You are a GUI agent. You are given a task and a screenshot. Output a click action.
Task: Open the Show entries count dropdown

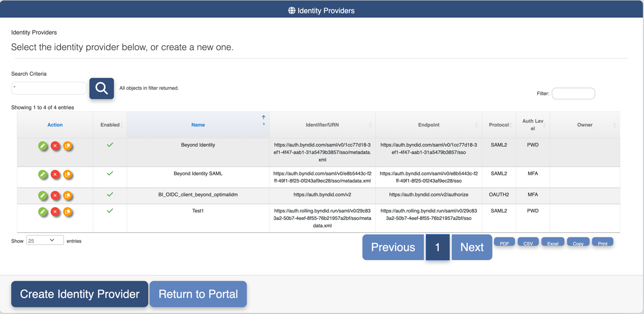(45, 240)
